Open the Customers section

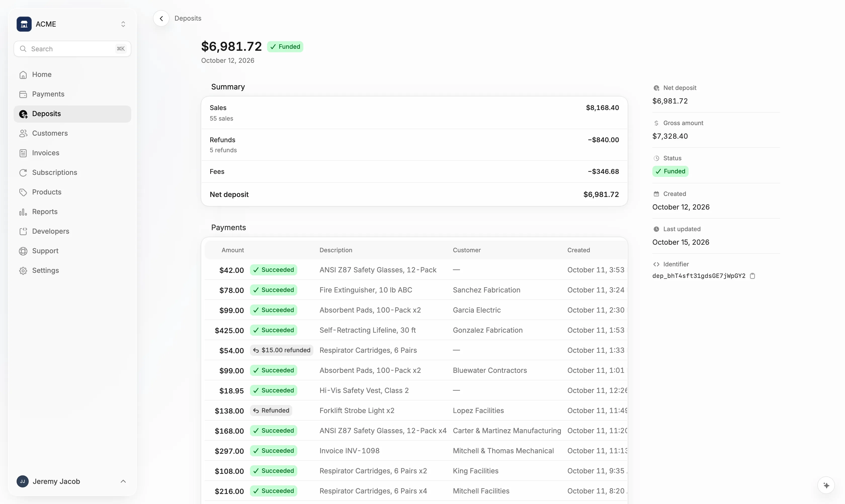(72, 133)
